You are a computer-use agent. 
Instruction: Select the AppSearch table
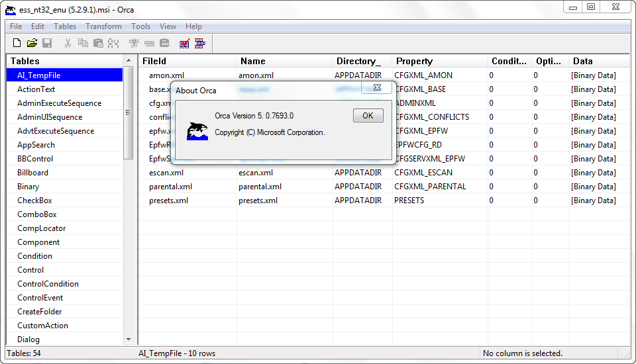pos(64,145)
